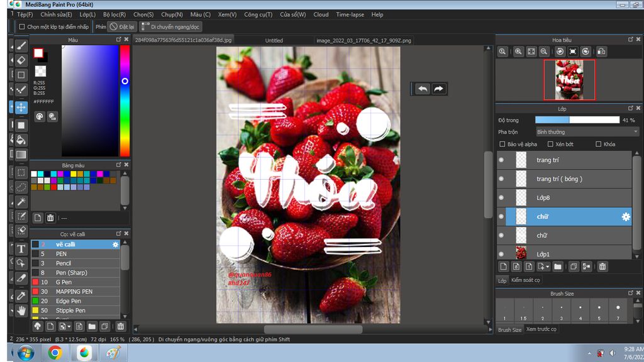Click the Đặt lại button
Screen dimensions: 644x362
pos(123,27)
